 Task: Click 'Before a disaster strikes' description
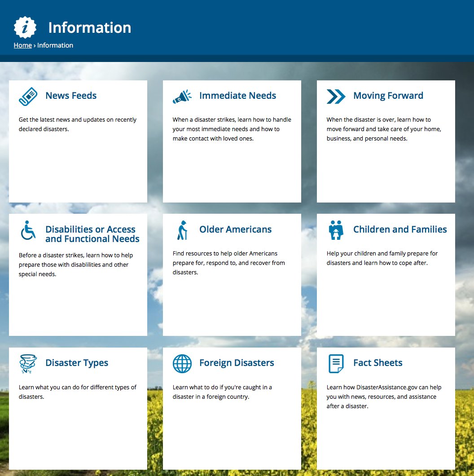pos(76,264)
